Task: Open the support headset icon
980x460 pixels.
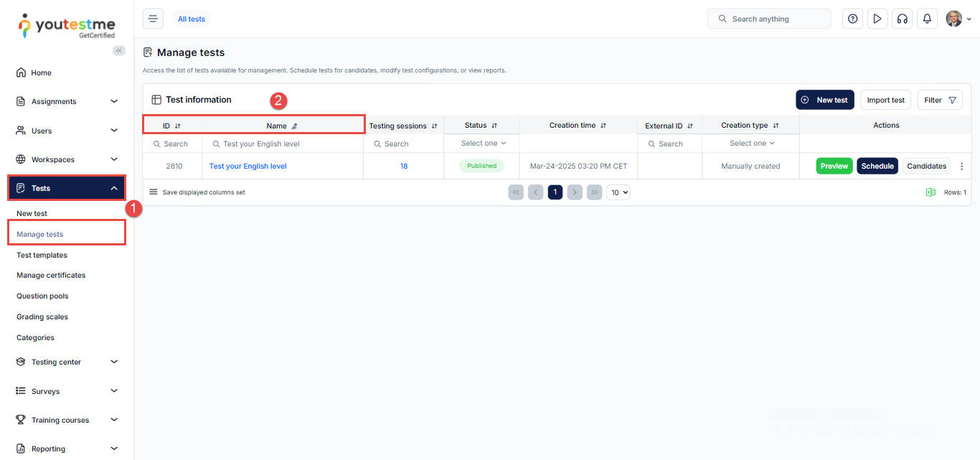Action: tap(902, 19)
